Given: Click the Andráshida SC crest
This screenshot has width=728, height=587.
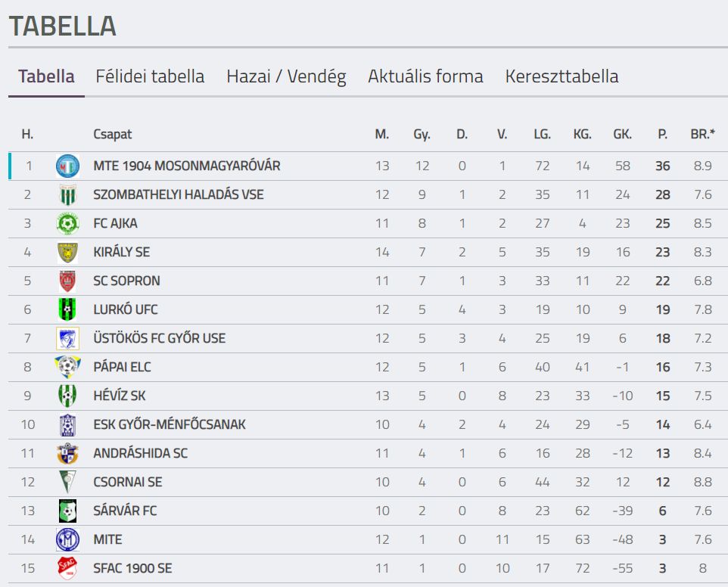Looking at the screenshot, I should point(68,453).
